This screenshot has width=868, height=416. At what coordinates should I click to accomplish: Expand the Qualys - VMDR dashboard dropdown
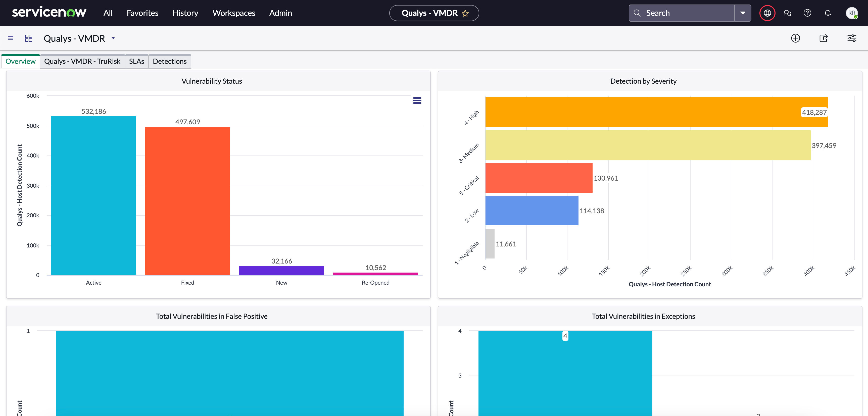(x=113, y=38)
